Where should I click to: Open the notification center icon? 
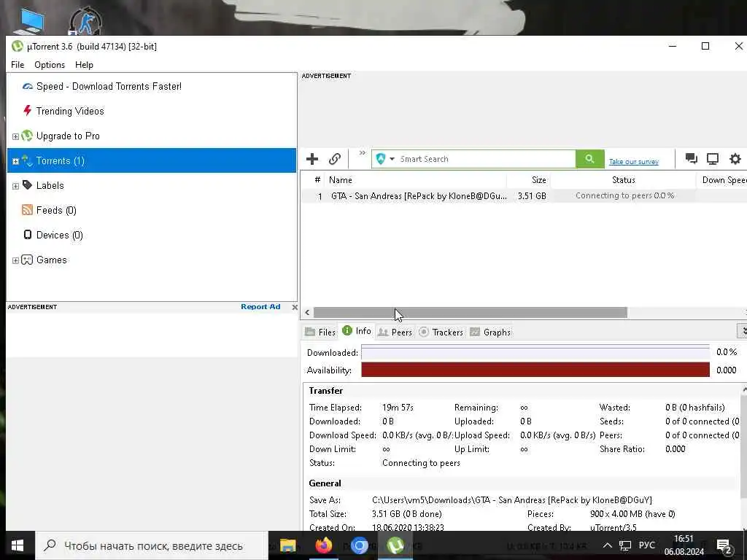(x=724, y=546)
